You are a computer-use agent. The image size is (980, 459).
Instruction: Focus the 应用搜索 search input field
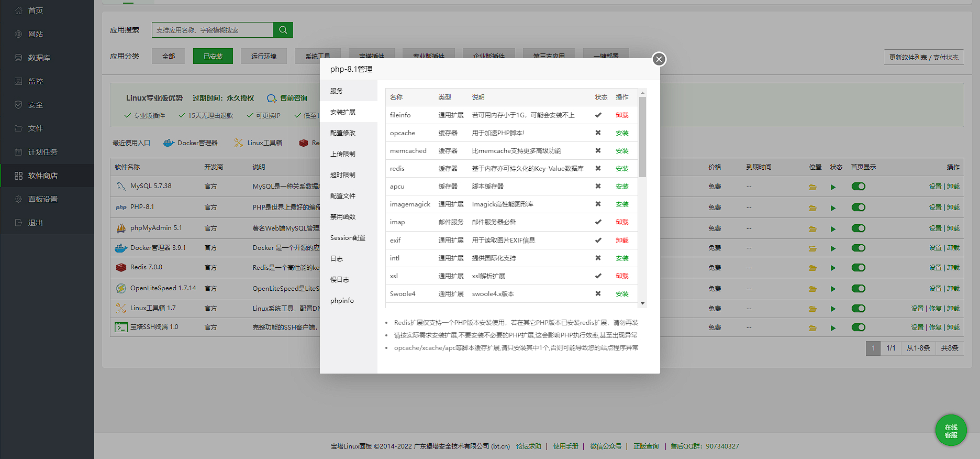click(213, 30)
